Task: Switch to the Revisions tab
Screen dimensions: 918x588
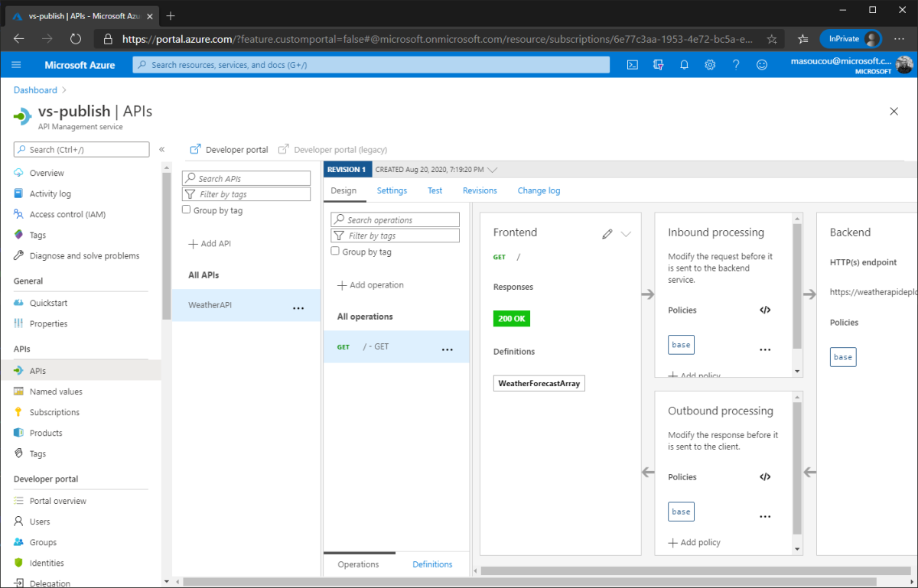Action: 480,190
